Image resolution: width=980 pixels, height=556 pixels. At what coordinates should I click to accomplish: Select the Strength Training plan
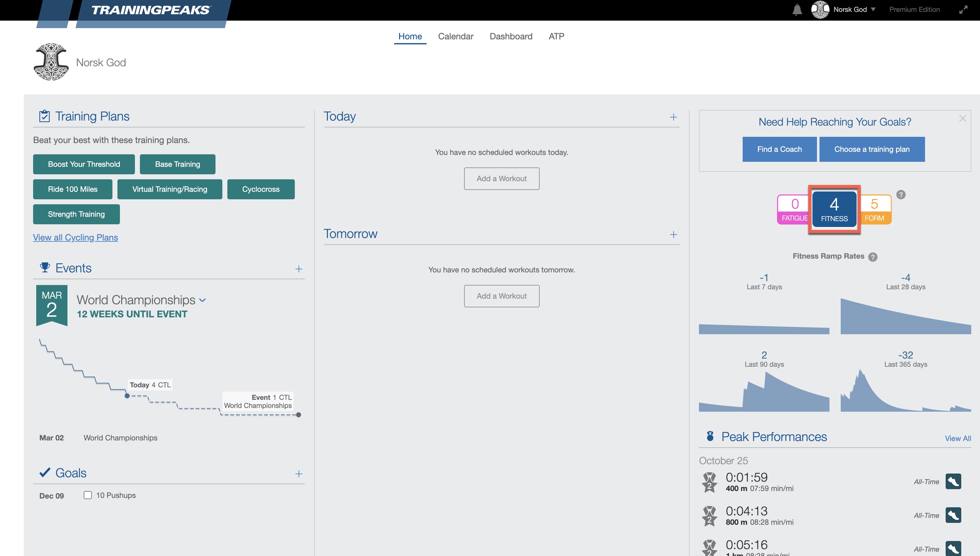click(76, 214)
